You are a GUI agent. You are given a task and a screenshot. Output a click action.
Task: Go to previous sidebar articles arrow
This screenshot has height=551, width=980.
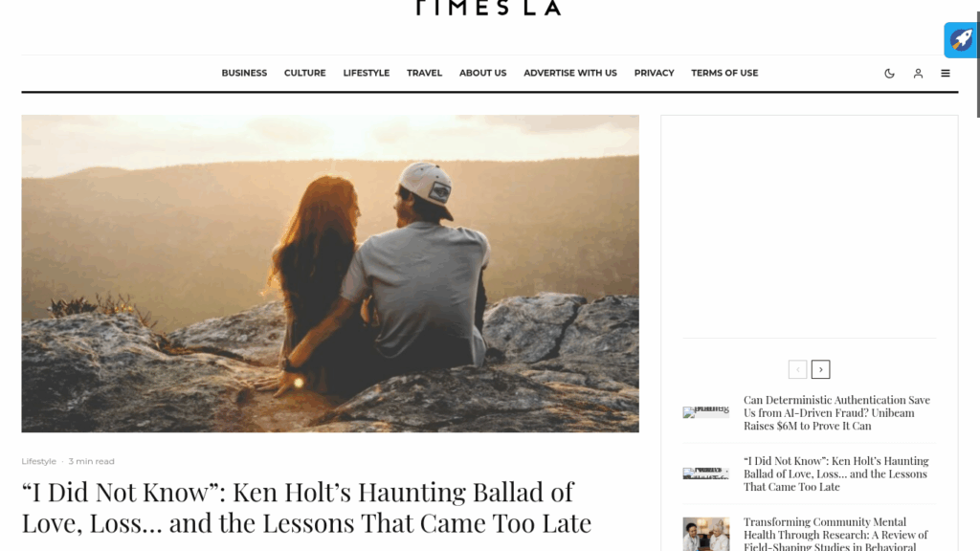pos(797,369)
